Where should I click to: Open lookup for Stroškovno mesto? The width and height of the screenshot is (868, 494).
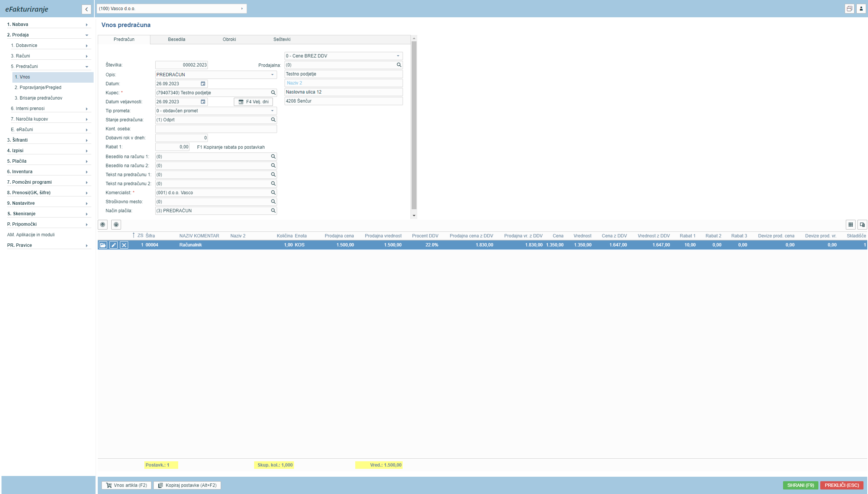coord(273,202)
